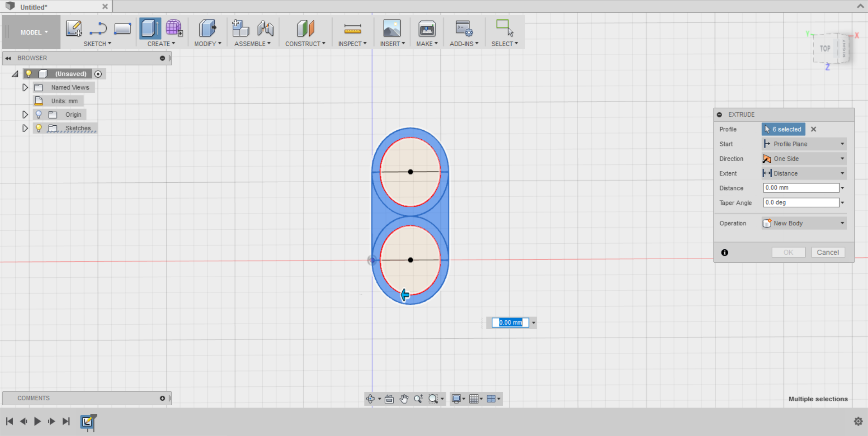Open timeline settings gear

(x=858, y=422)
